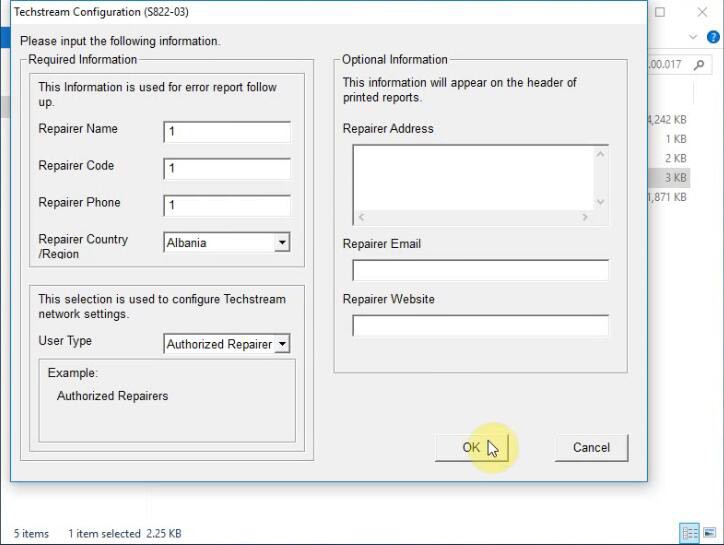Select the Authorized Repairer combo box text
Viewport: 724px width, 545px height.
pos(219,344)
